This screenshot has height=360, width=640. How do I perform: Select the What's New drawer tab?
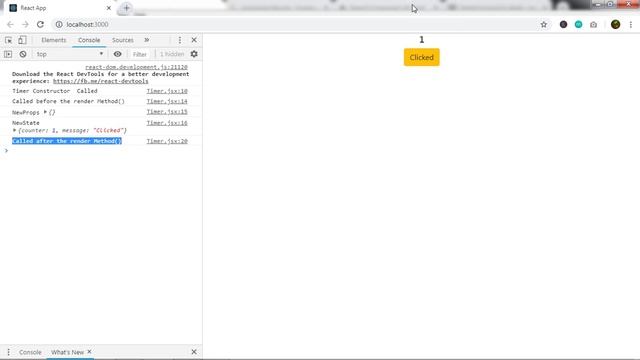click(67, 352)
